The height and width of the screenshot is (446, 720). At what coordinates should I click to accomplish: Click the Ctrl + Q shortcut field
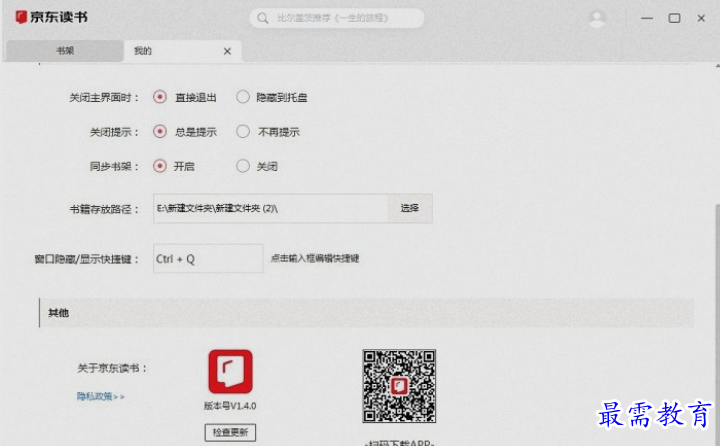tap(208, 259)
